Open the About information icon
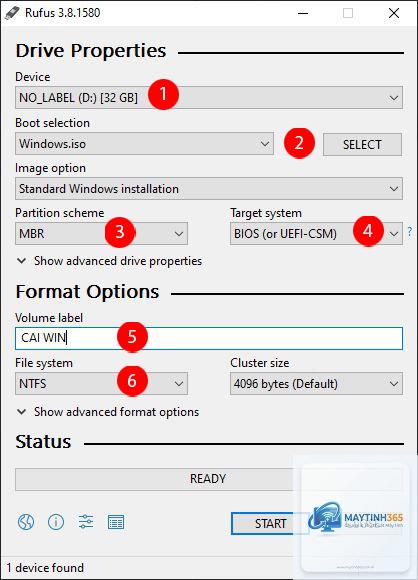This screenshot has width=418, height=580. (56, 522)
